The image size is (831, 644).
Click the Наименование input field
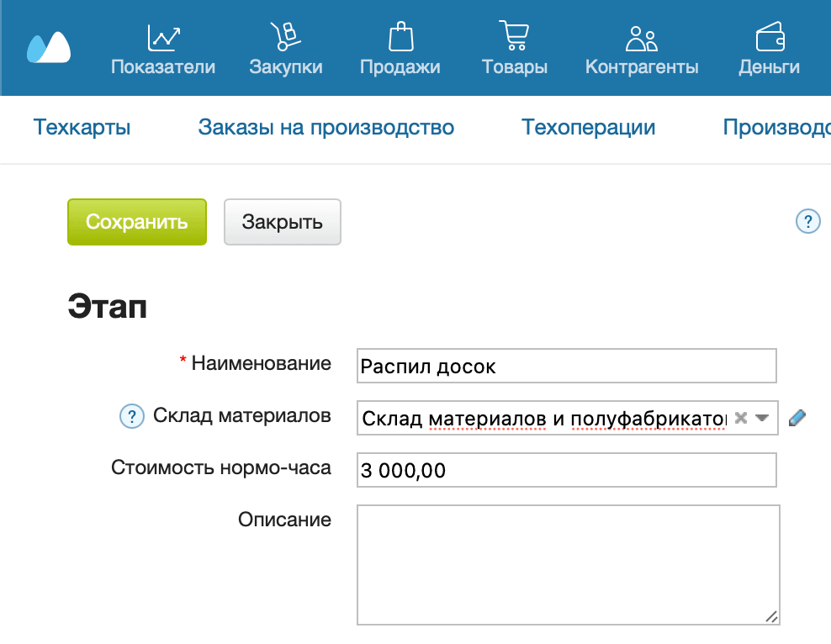pos(566,365)
